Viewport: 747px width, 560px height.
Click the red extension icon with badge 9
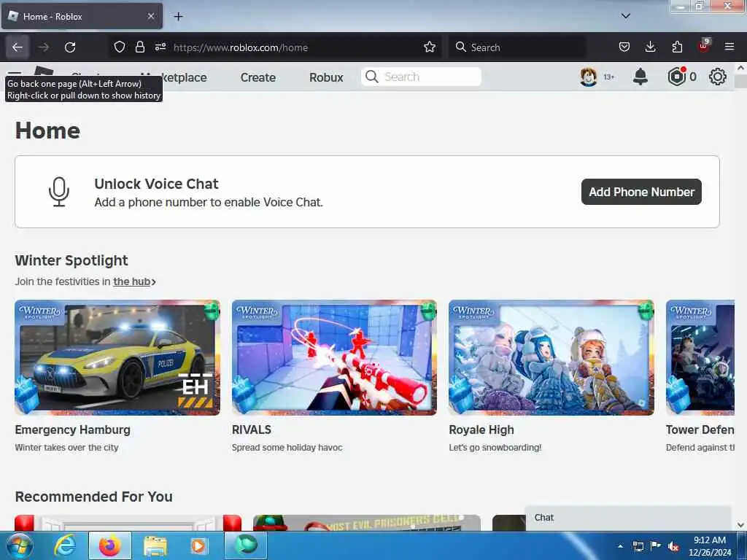click(x=703, y=46)
